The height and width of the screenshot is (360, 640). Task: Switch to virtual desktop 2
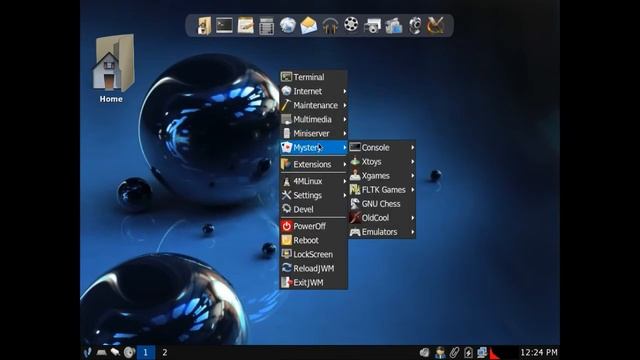(164, 352)
